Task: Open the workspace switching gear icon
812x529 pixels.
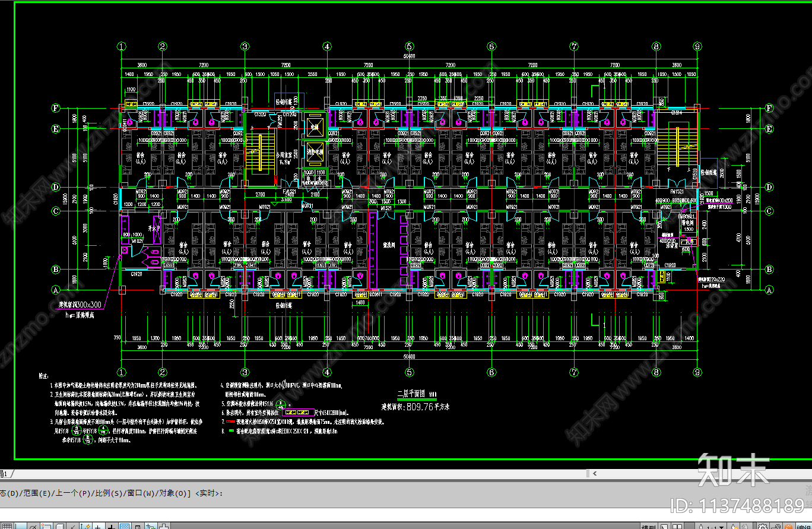Action: [763, 526]
